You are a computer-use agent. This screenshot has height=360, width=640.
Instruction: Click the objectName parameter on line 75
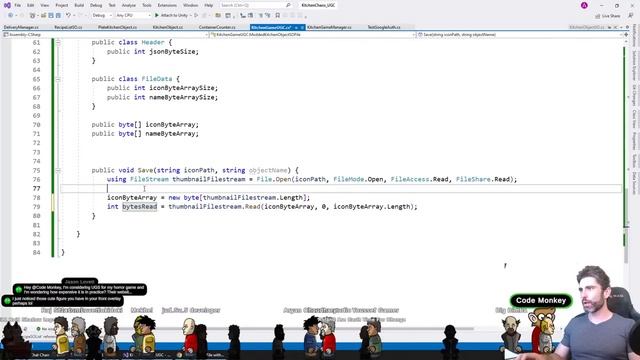click(268, 170)
